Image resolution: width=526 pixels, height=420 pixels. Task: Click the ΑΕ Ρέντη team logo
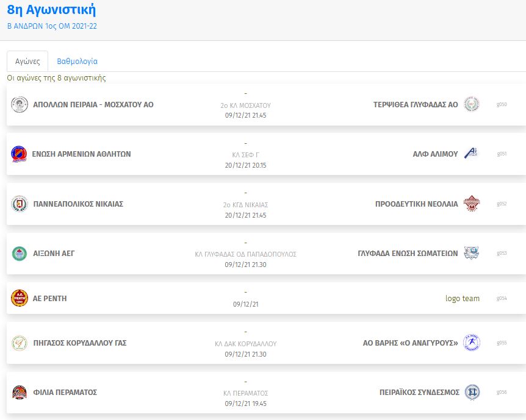[20, 298]
